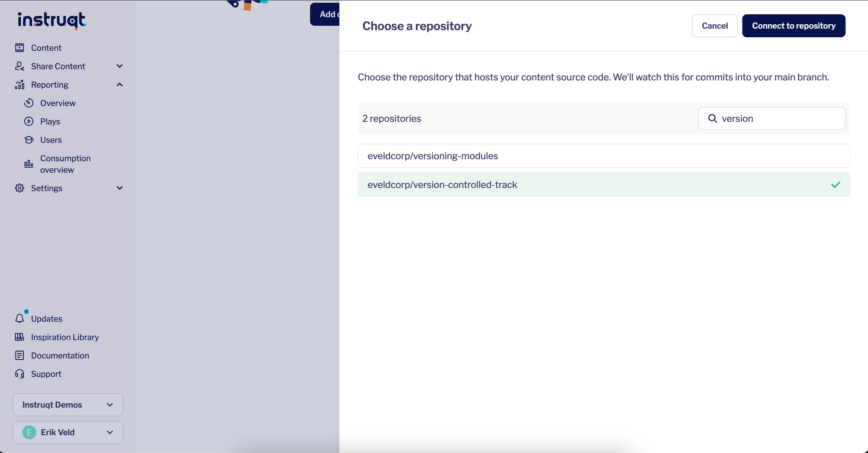Collapse the Reporting section chevron
The width and height of the screenshot is (868, 453).
120,85
